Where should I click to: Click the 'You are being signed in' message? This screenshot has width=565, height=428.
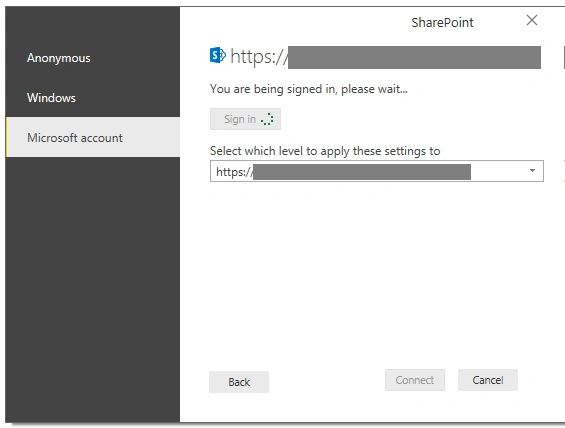click(x=309, y=89)
